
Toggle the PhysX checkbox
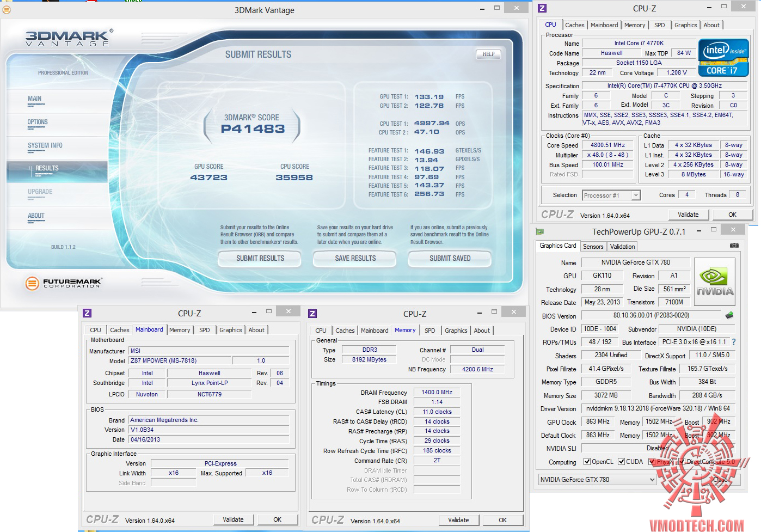652,462
